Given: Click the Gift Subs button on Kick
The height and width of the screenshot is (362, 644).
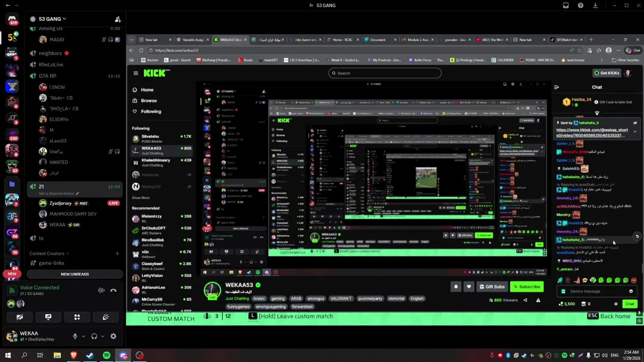Looking at the screenshot, I should 492,287.
